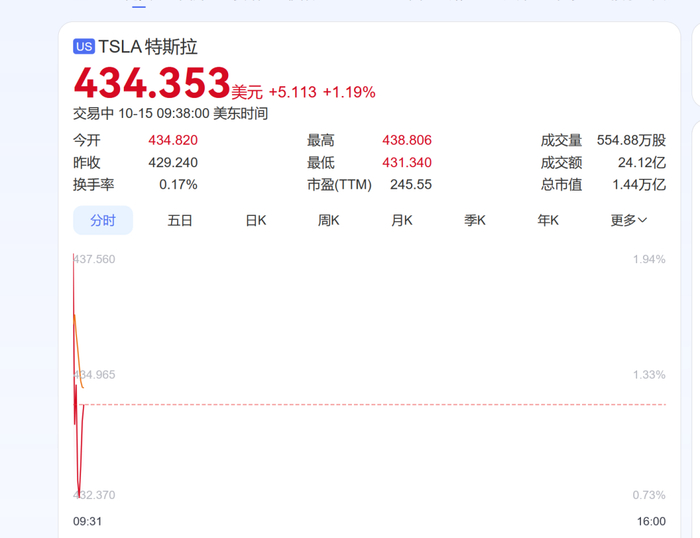Click the TSLA 特斯拉 stock title

coord(148,47)
